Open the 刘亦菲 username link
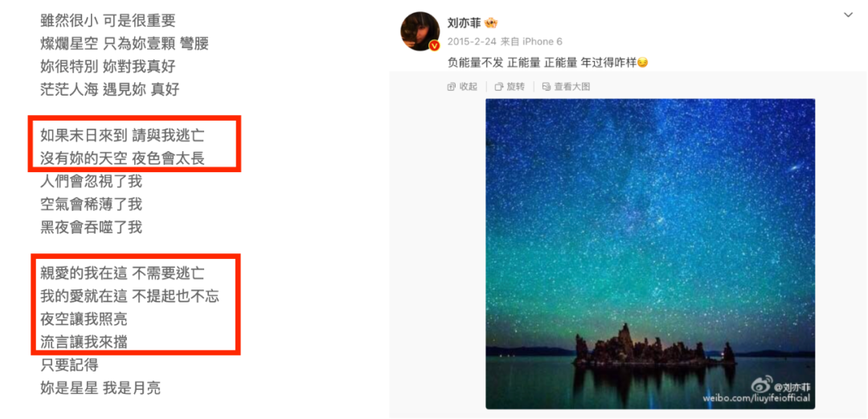 click(464, 23)
